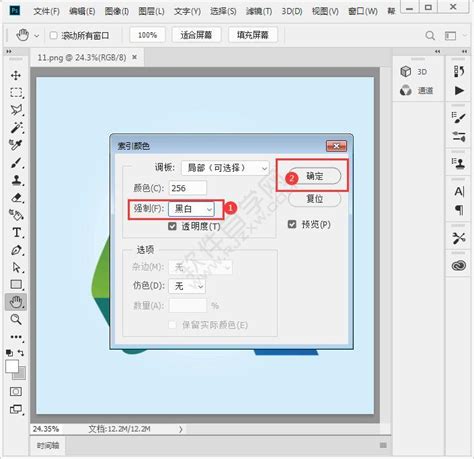474x459 pixels.
Task: Expand the 强制(F) dropdown
Action: (x=191, y=209)
